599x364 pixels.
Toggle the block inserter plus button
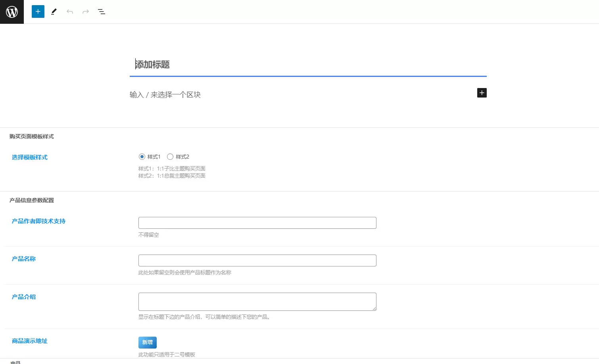pyautogui.click(x=38, y=11)
